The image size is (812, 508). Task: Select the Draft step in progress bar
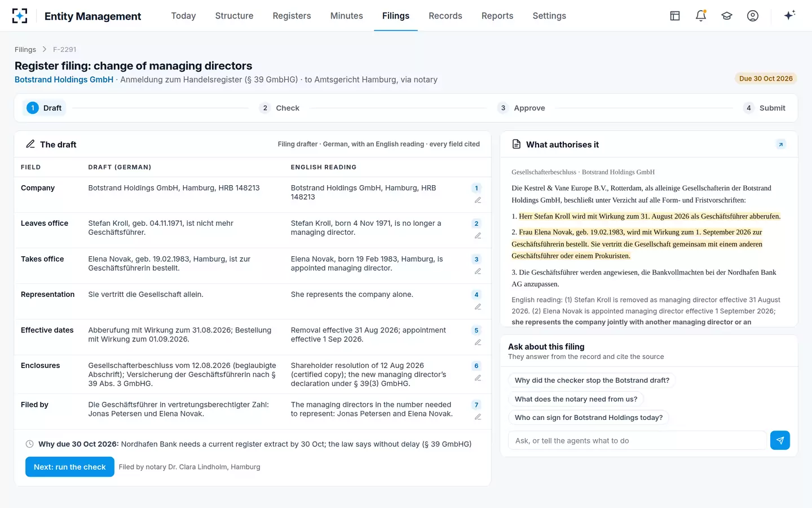point(44,108)
